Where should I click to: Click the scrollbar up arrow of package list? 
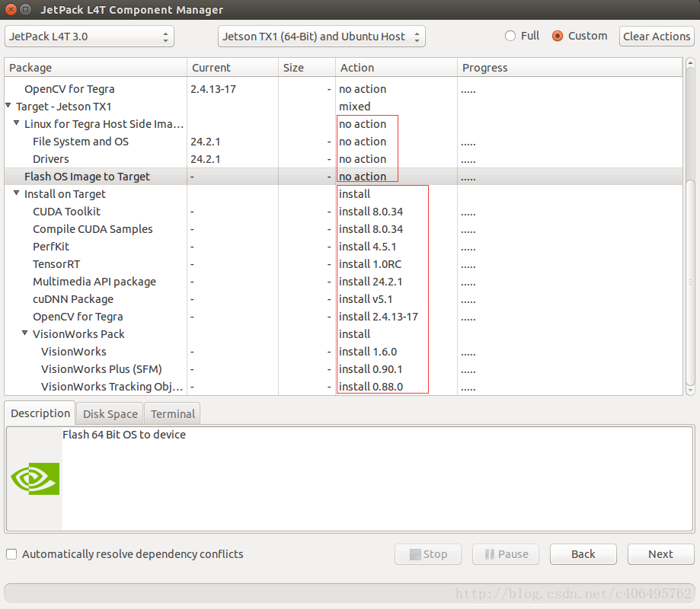[690, 63]
